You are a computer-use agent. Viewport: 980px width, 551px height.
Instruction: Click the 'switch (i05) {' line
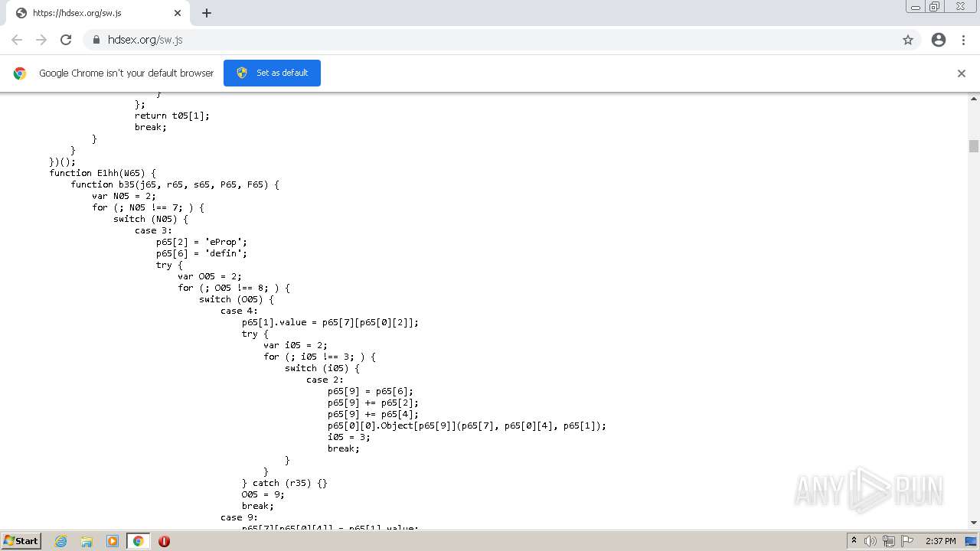(x=322, y=368)
